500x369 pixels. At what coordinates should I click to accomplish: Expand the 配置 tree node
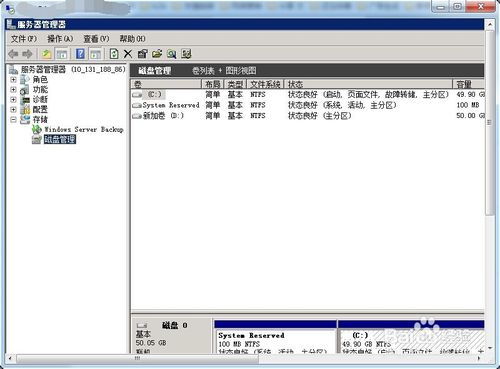[13, 109]
